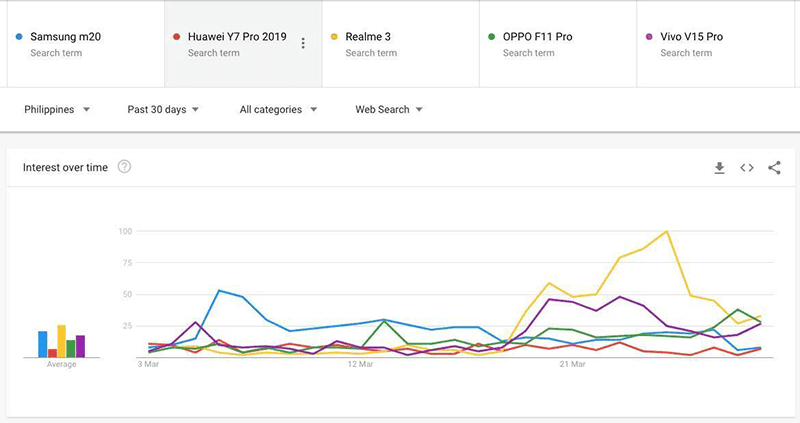The height and width of the screenshot is (423, 800).
Task: Click the Realme 3 peak at 100
Action: pos(666,232)
